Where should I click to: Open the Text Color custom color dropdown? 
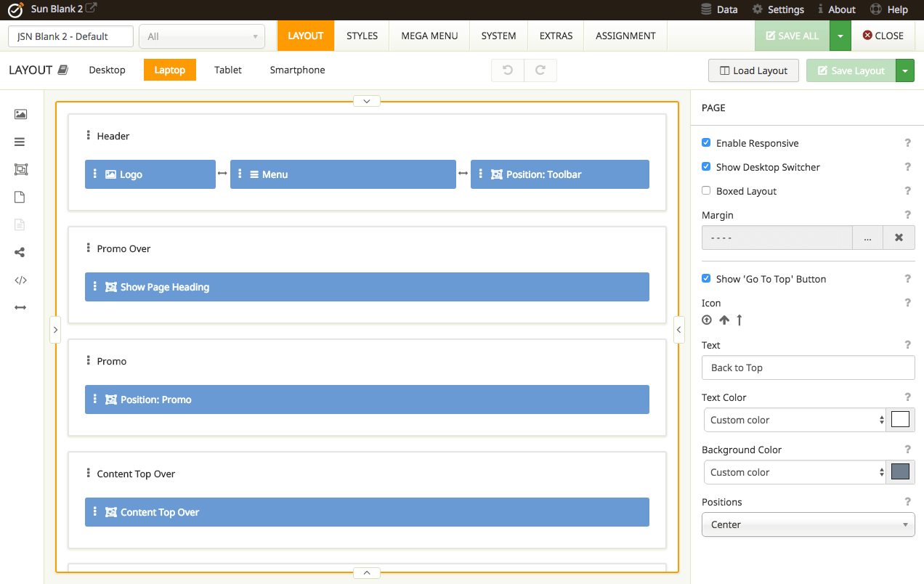click(795, 420)
